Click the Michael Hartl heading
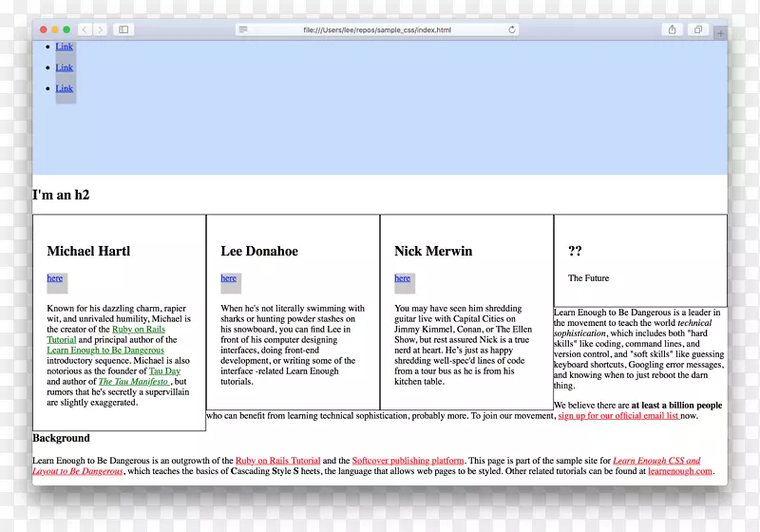Screen dimensions: 760x532 tap(88, 251)
